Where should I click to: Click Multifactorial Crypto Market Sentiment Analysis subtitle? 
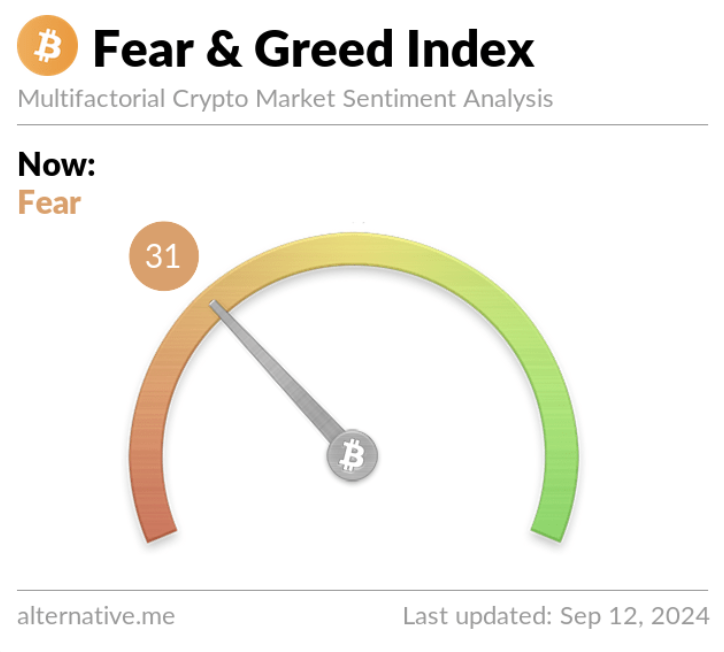285,99
